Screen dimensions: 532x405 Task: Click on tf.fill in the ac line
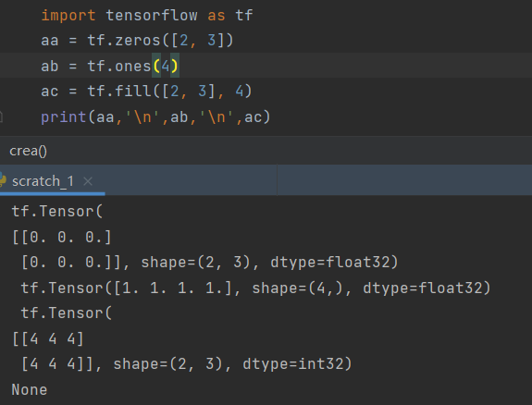(119, 92)
